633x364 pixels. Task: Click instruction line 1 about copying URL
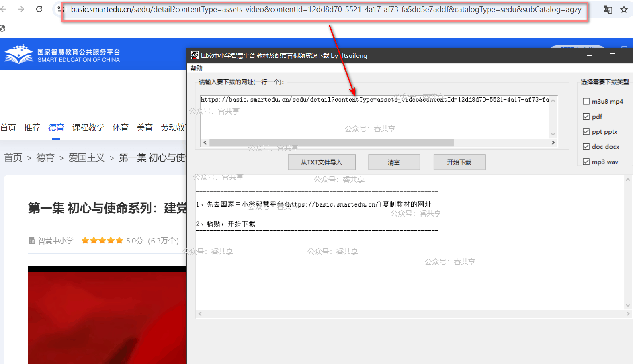pyautogui.click(x=313, y=204)
